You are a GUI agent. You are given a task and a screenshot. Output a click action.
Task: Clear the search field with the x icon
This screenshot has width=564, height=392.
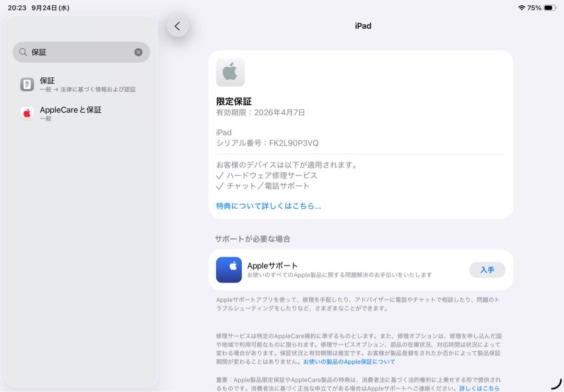(x=138, y=52)
